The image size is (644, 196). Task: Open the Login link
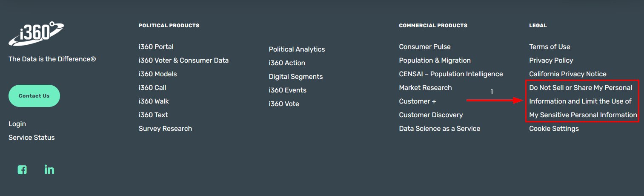17,124
